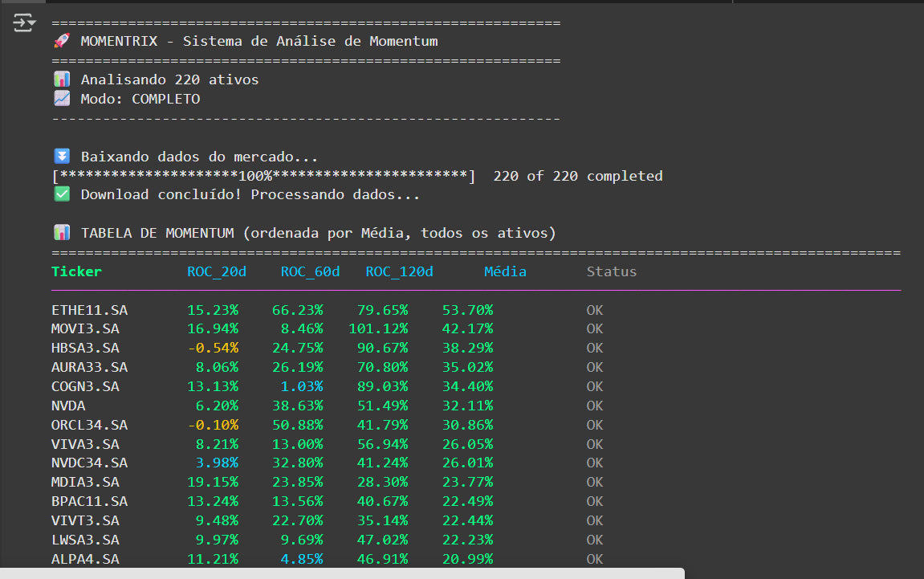This screenshot has width=924, height=579.
Task: Click the Média column header
Action: (x=505, y=271)
